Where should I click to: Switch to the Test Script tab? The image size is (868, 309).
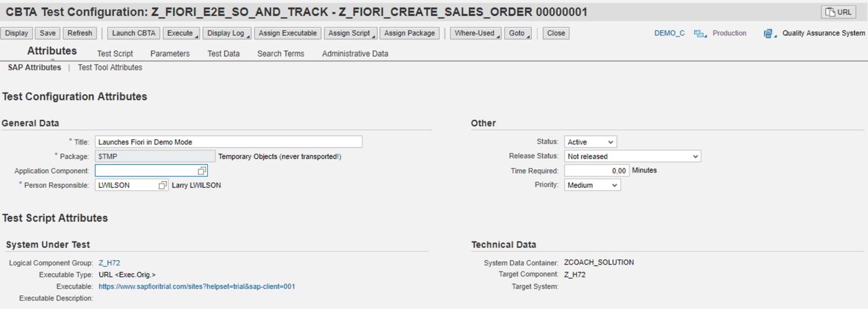point(115,53)
